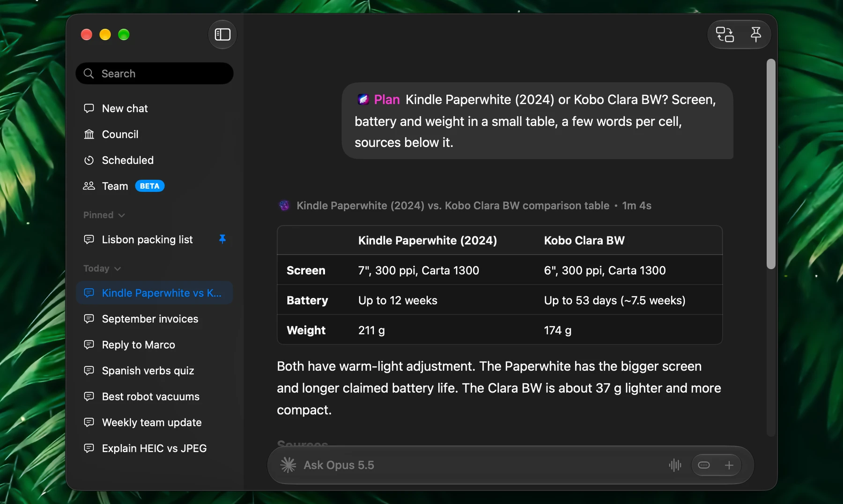Focus the Search field
Screen dimensions: 843x504
coord(154,73)
